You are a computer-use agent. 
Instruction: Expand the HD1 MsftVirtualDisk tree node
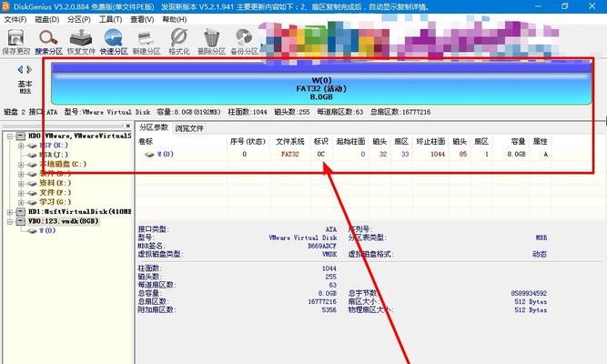(10, 212)
